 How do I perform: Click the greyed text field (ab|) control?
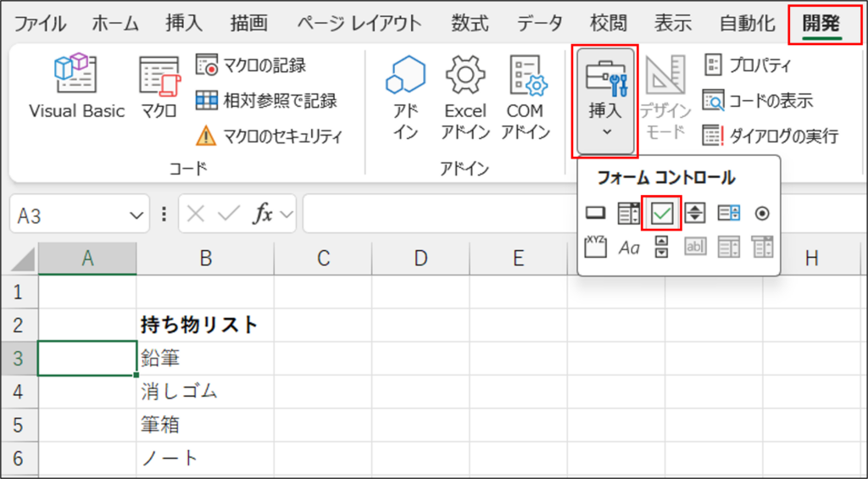[695, 247]
